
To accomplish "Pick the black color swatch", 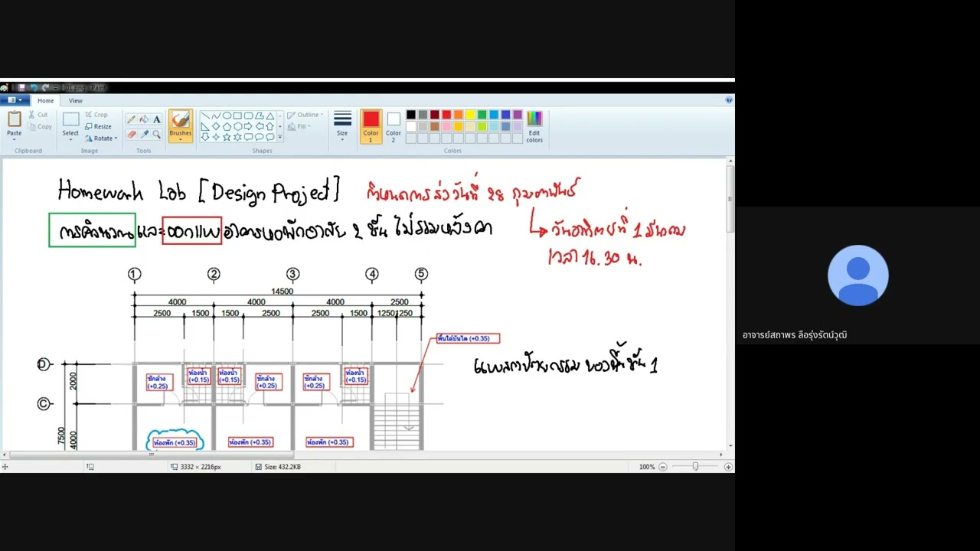I will tap(411, 115).
